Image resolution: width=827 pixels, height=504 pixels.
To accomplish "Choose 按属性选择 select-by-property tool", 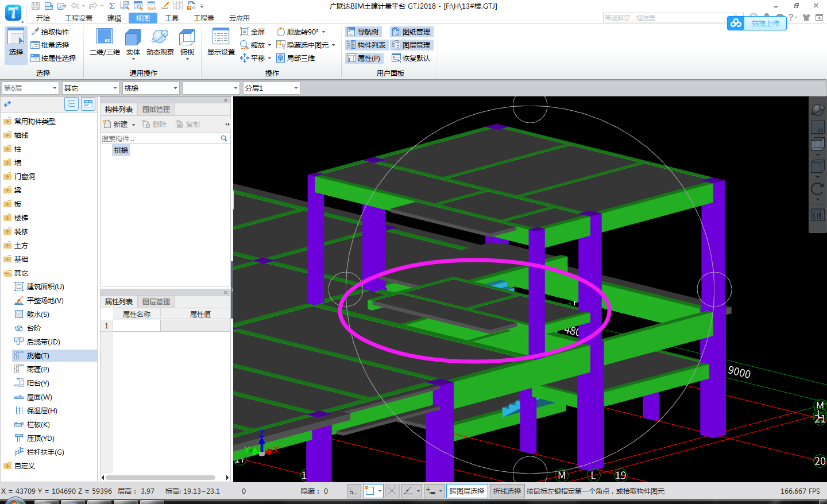I will tap(53, 58).
